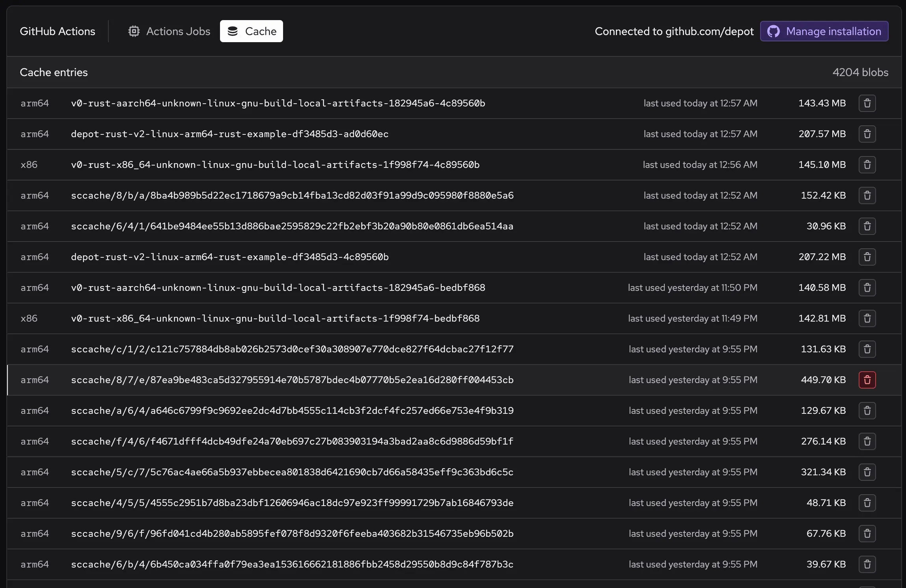Click the 4204 blobs count label

click(860, 73)
